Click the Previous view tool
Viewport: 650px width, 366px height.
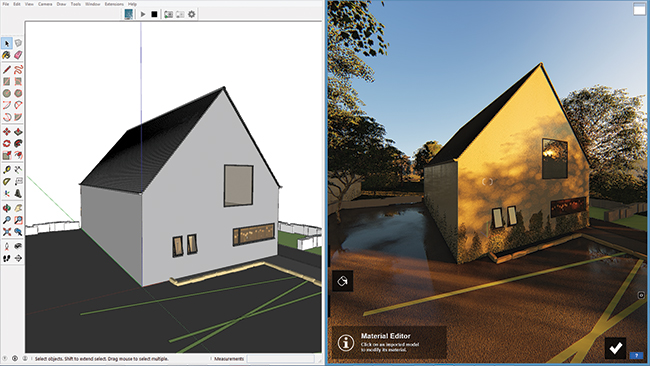coord(18,232)
